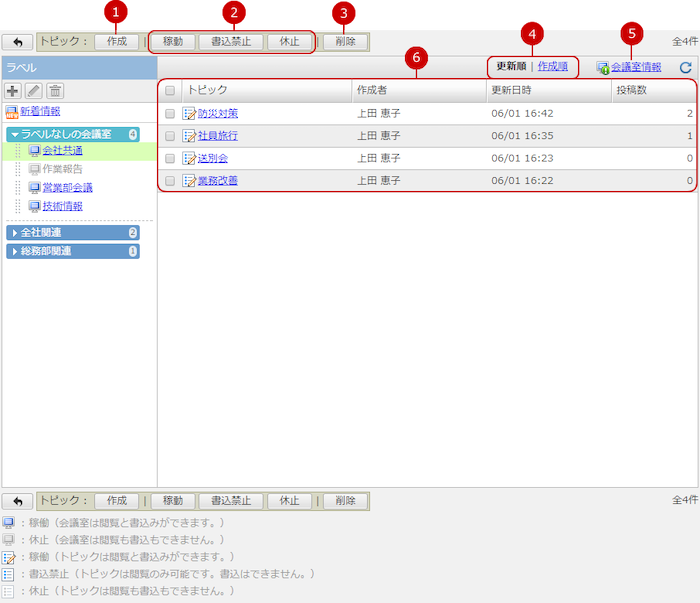Click the 新着情報 NEW icon
700x603 pixels.
[12, 112]
